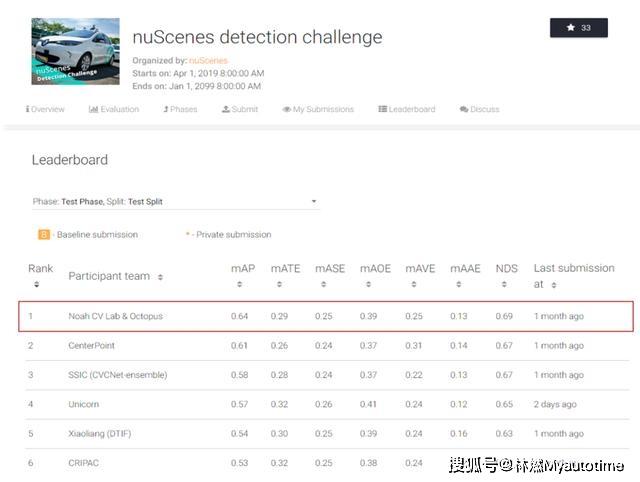640x482 pixels.
Task: Sort the mATE column using arrows
Action: click(279, 284)
